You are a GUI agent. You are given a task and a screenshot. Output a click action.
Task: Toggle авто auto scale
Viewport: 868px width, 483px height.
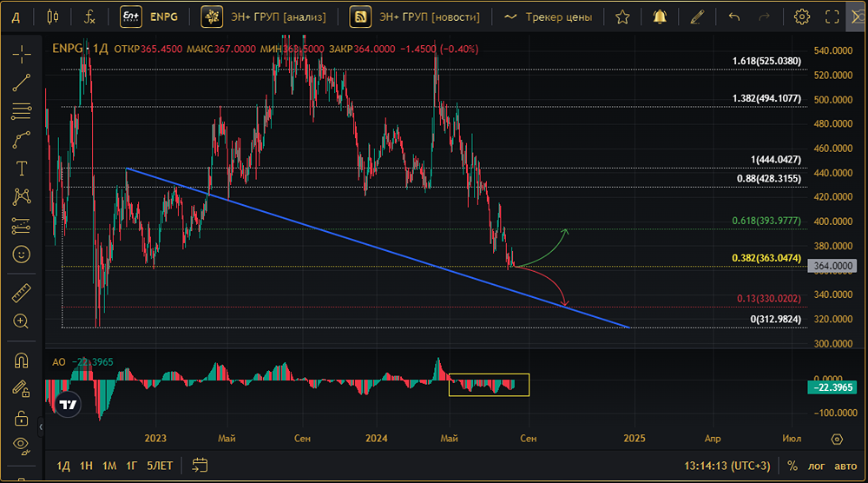pos(845,466)
